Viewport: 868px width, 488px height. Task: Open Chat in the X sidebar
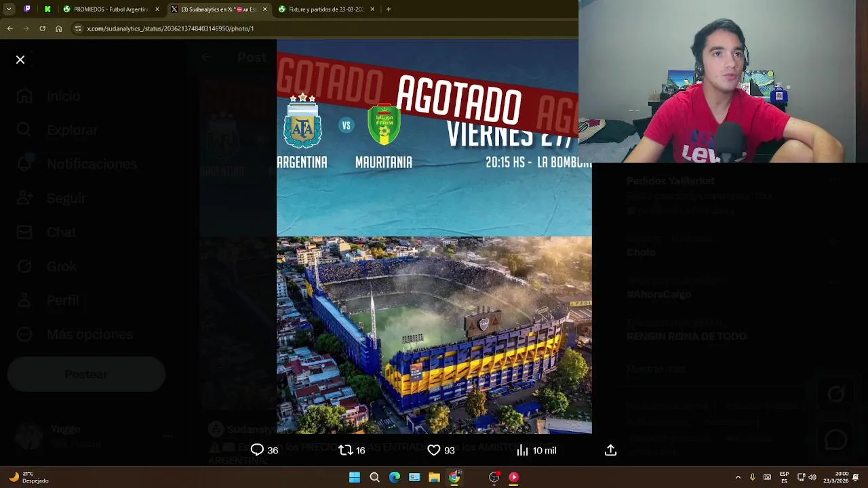tap(46, 232)
